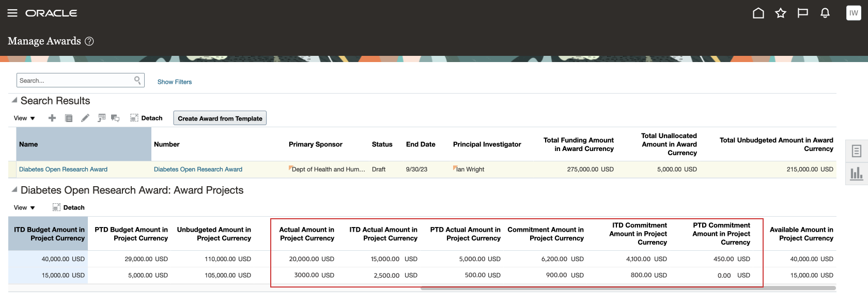Click Create Award from Template button
Image resolution: width=868 pixels, height=302 pixels.
pyautogui.click(x=220, y=118)
